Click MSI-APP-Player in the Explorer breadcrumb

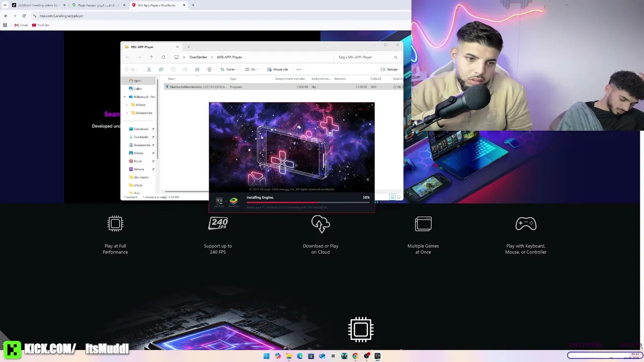pos(229,57)
